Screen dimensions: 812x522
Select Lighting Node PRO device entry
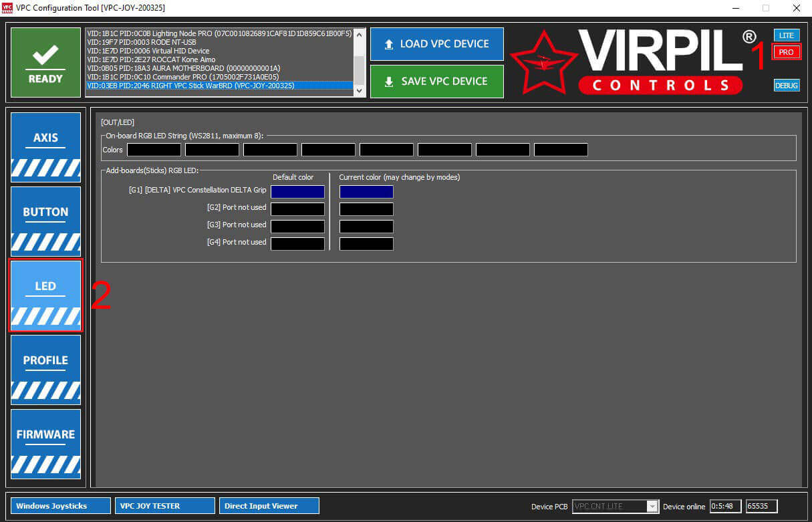[219, 33]
